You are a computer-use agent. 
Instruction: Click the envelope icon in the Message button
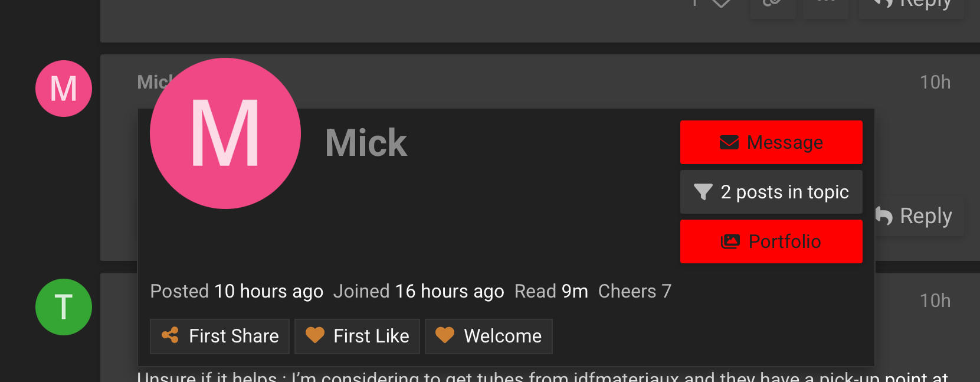pyautogui.click(x=729, y=142)
